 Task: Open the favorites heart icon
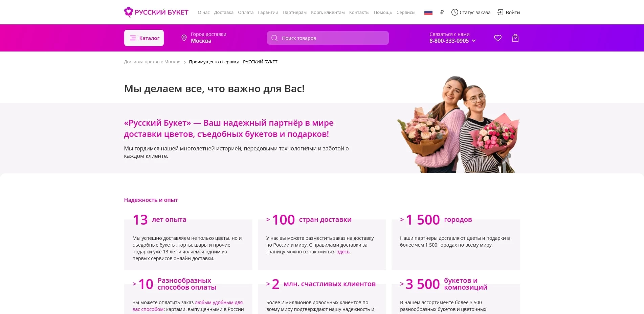pyautogui.click(x=497, y=38)
